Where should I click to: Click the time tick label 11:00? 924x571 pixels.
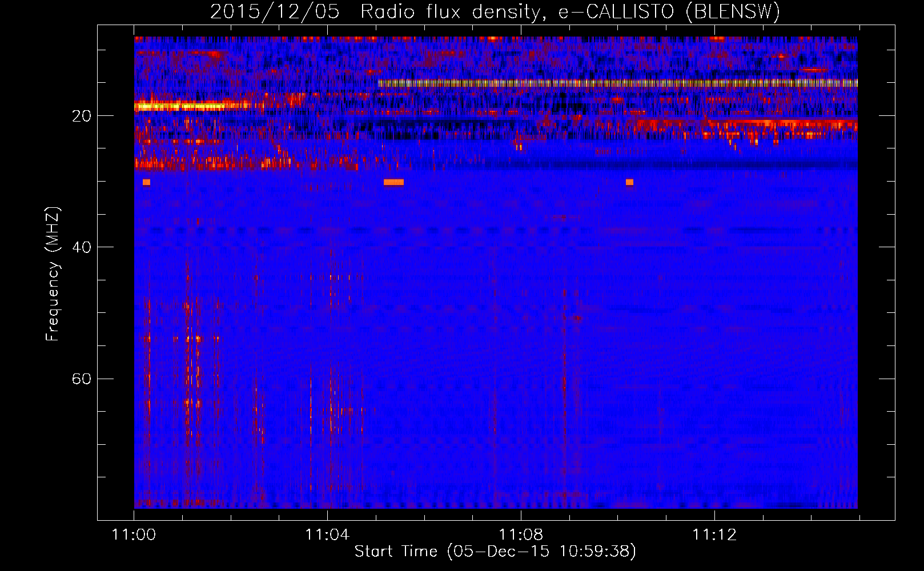tap(134, 534)
